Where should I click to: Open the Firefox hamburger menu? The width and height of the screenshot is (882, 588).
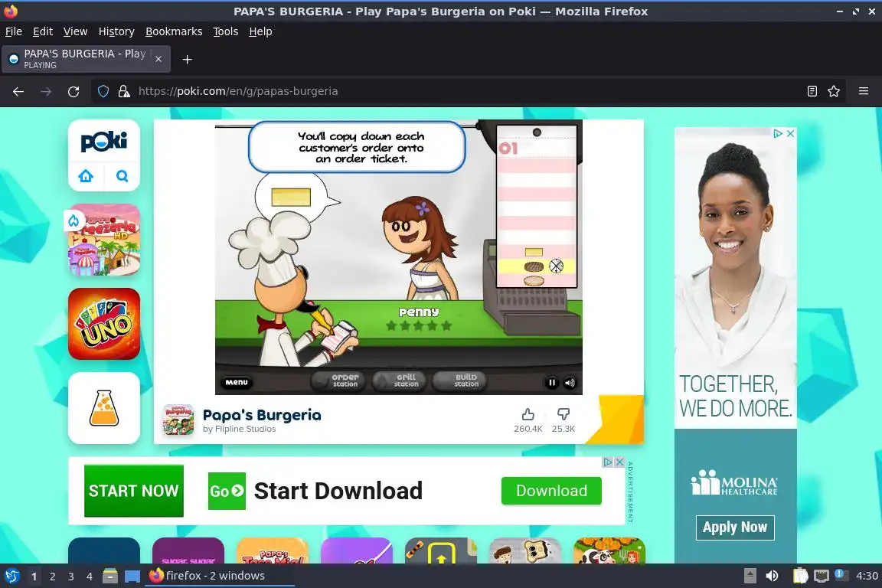coord(864,91)
